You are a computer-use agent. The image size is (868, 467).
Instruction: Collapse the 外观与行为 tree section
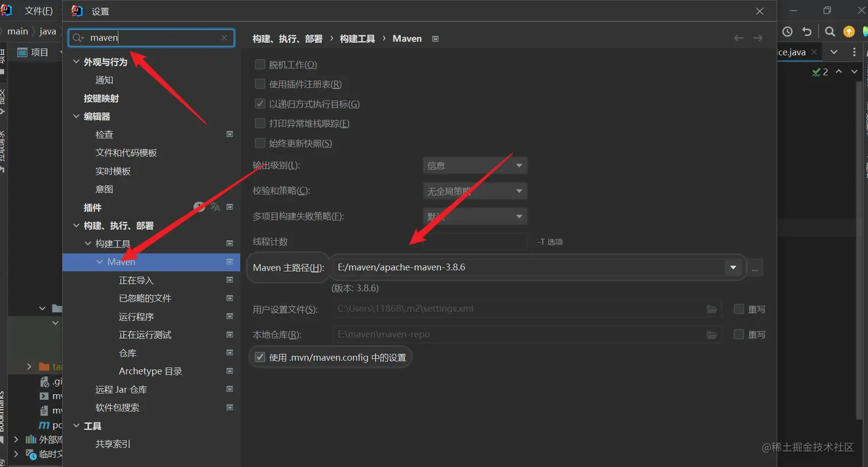(76, 61)
